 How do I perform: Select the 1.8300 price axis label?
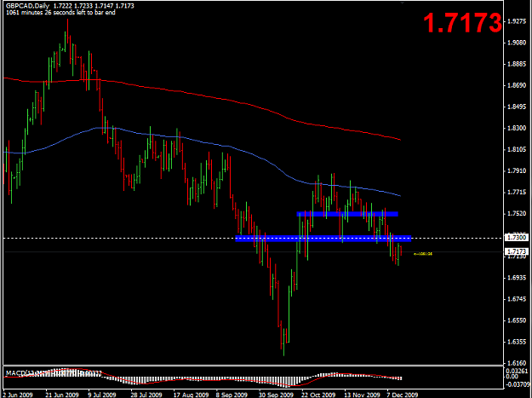tap(517, 128)
